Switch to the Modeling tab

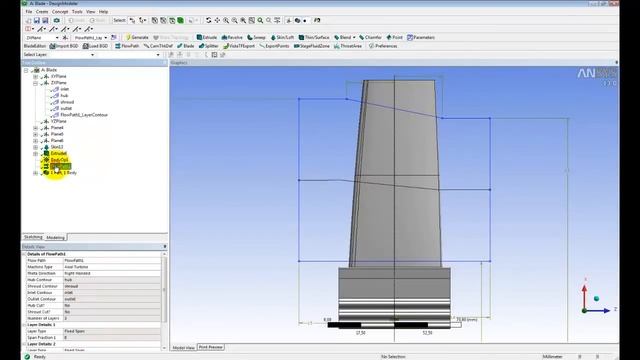click(55, 238)
